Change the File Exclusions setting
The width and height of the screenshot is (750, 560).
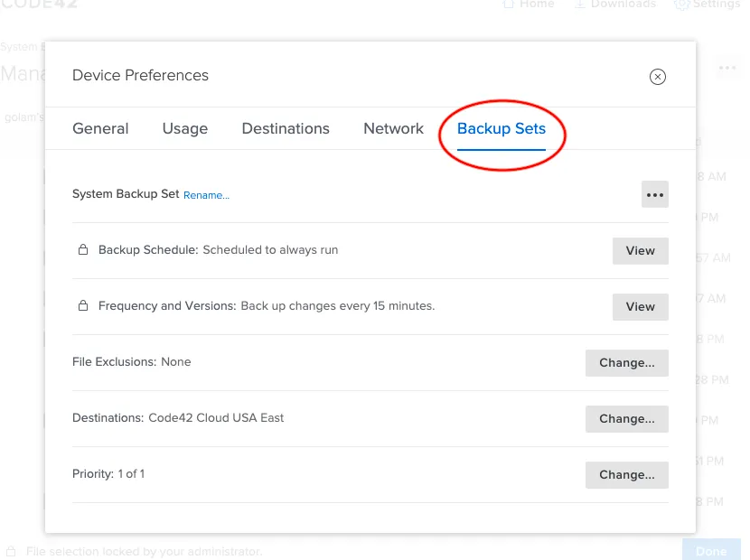click(x=626, y=362)
